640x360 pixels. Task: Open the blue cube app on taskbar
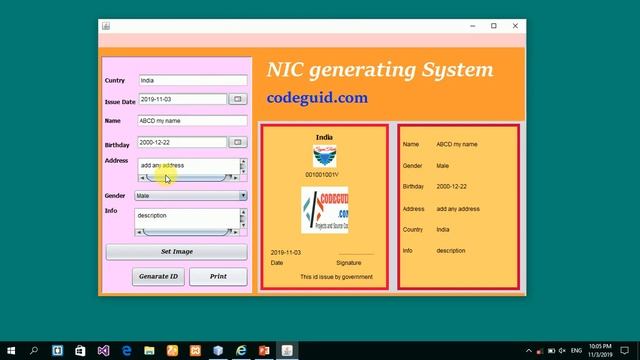[218, 351]
